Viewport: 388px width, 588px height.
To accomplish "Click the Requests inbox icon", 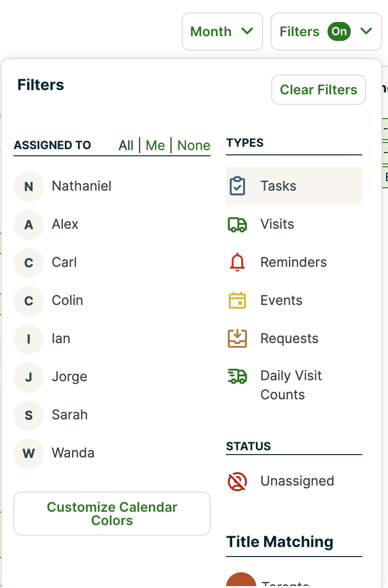I will [237, 338].
